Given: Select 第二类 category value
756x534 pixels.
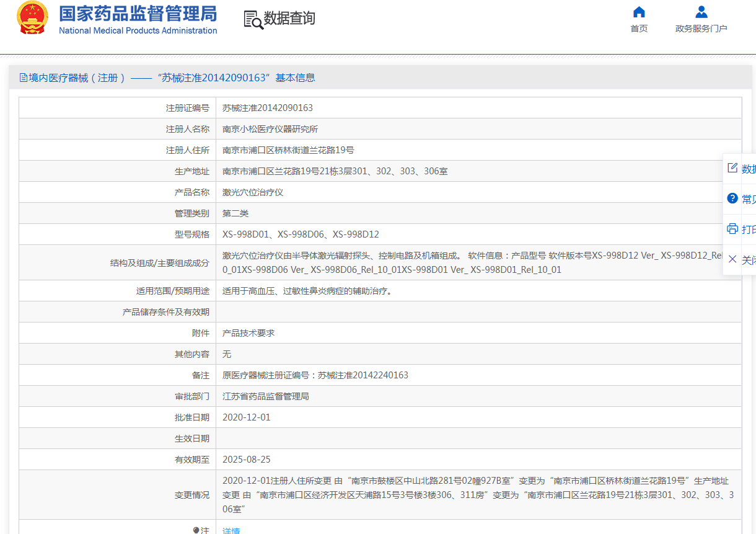Looking at the screenshot, I should click(x=235, y=213).
